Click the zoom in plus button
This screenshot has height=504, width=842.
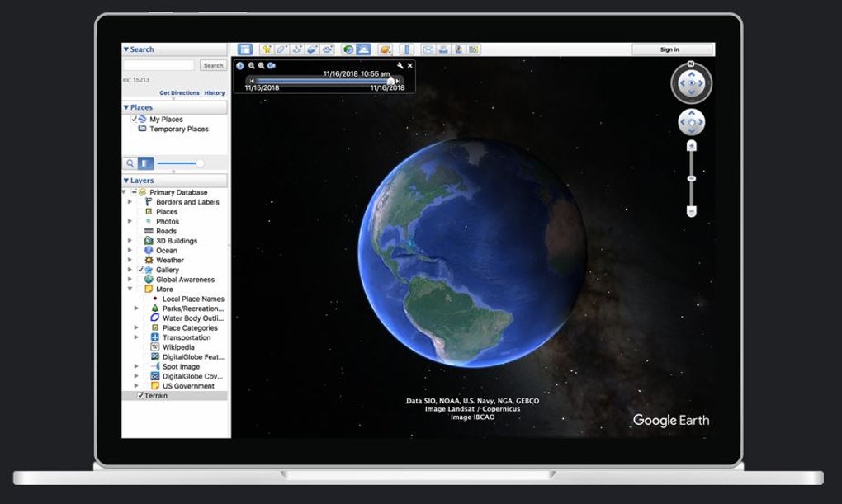692,145
